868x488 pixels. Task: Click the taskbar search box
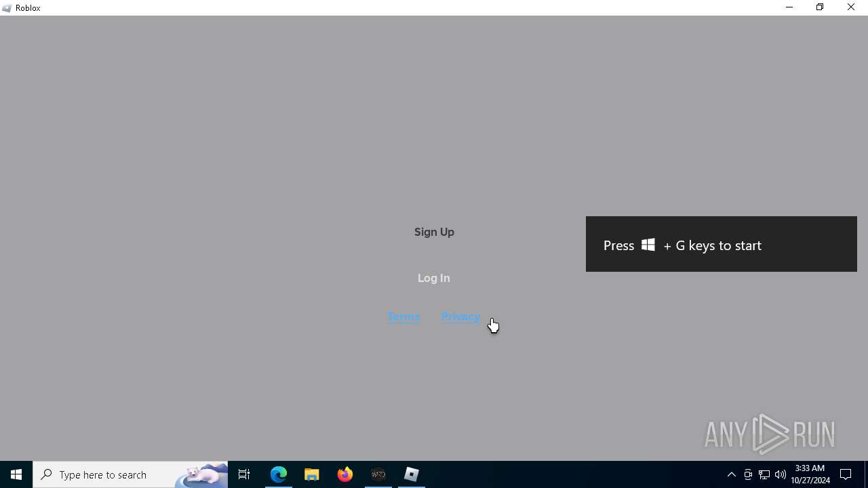pyautogui.click(x=130, y=474)
